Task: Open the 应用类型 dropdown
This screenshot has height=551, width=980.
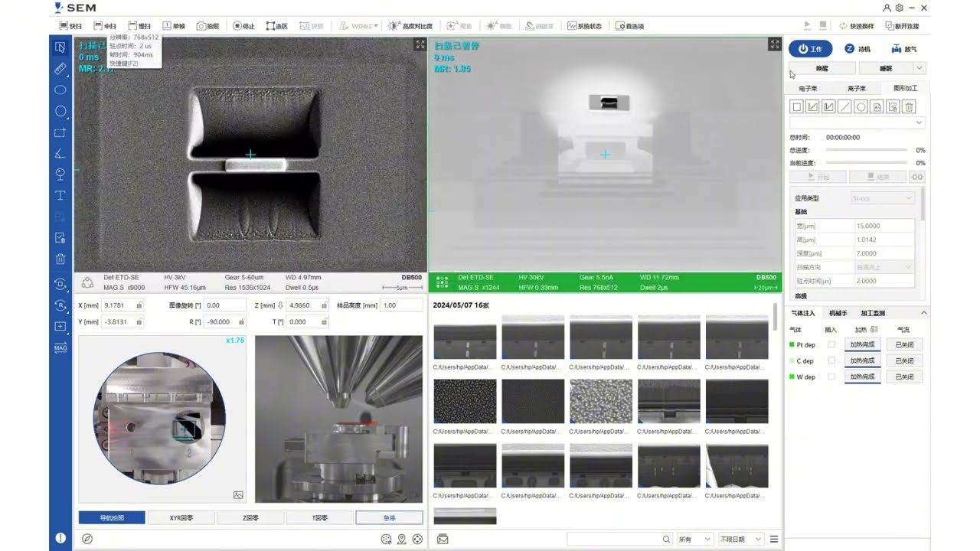Action: pos(884,197)
